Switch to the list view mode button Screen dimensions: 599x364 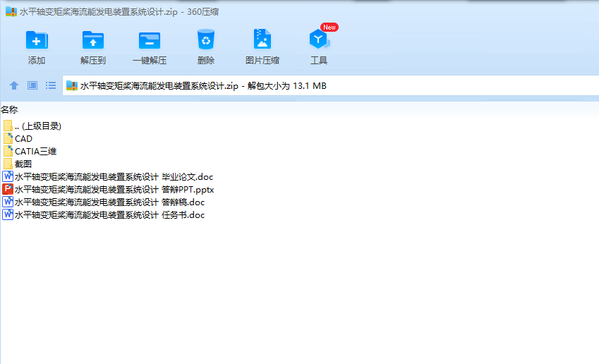[x=51, y=85]
